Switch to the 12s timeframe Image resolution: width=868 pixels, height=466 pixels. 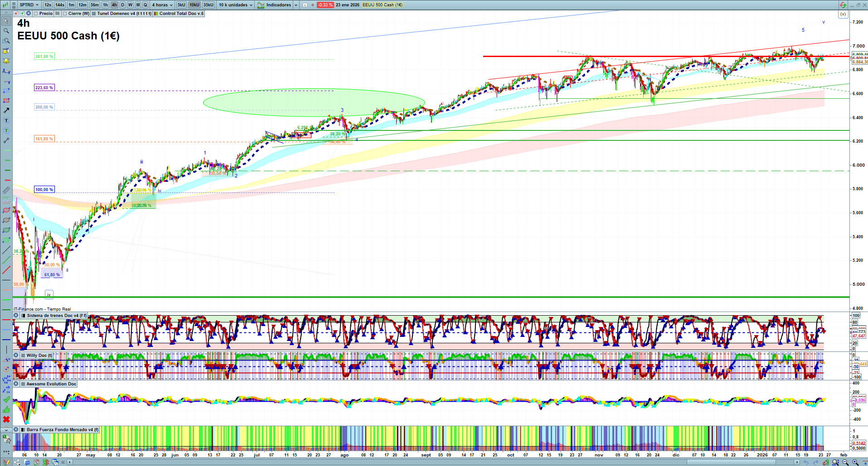[48, 5]
